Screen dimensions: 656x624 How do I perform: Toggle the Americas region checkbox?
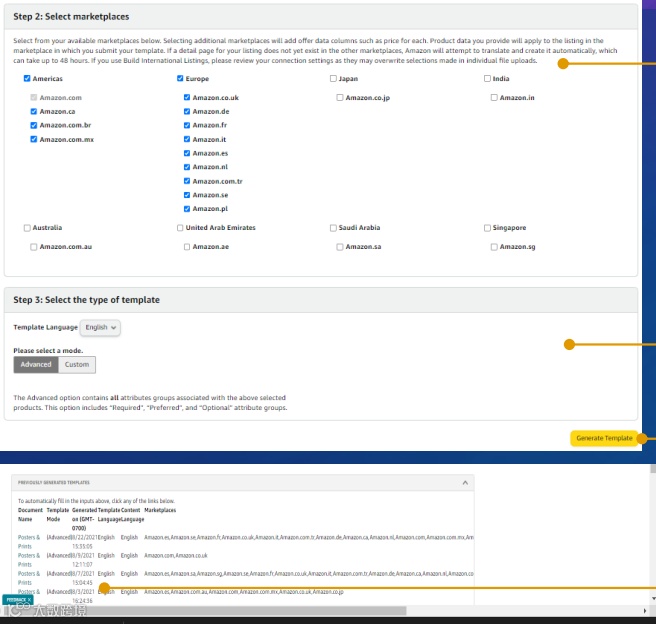[27, 78]
